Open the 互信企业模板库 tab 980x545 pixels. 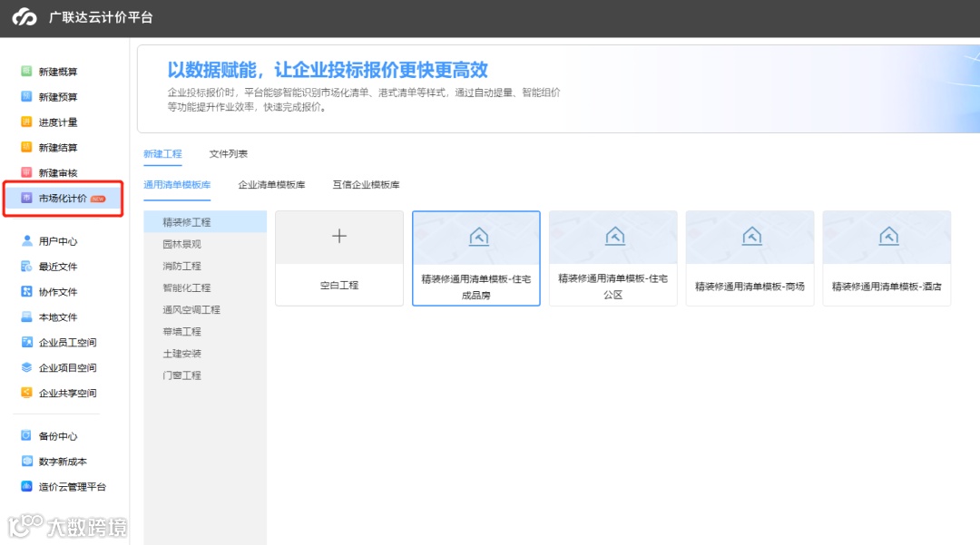click(366, 185)
